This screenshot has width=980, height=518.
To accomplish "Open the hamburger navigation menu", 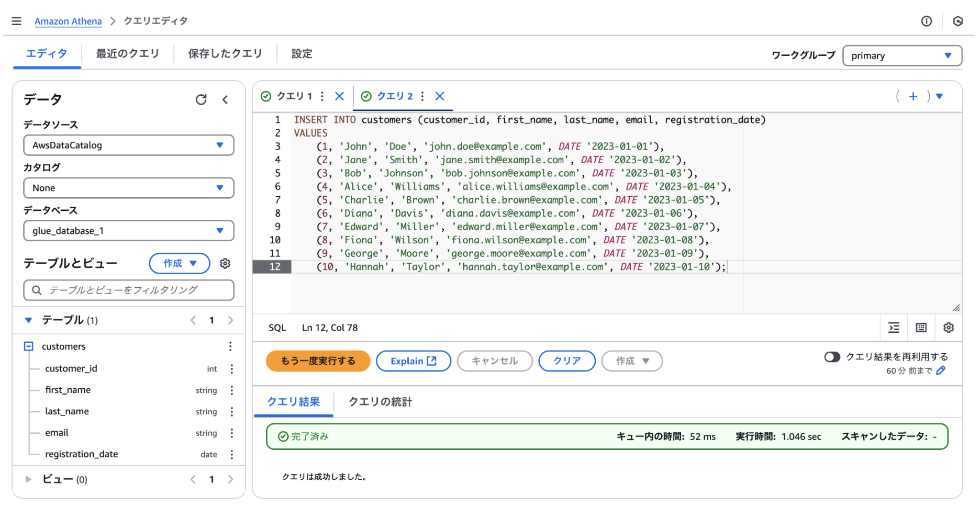I will coord(17,21).
